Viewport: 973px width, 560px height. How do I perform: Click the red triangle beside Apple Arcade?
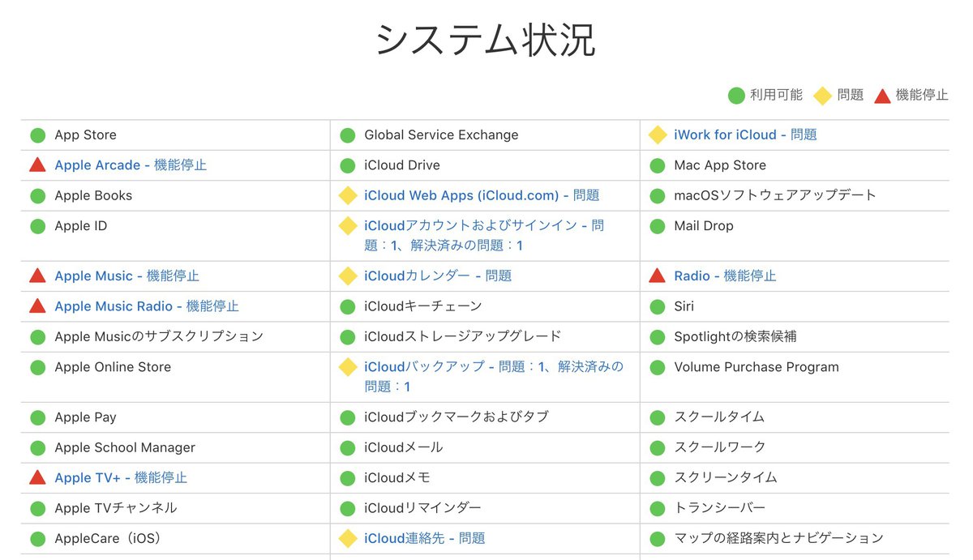[x=37, y=165]
